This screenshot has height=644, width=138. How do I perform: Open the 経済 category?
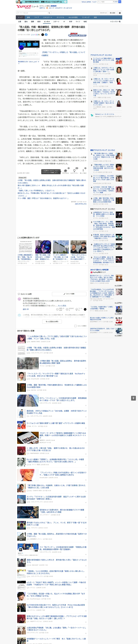(x=39, y=21)
